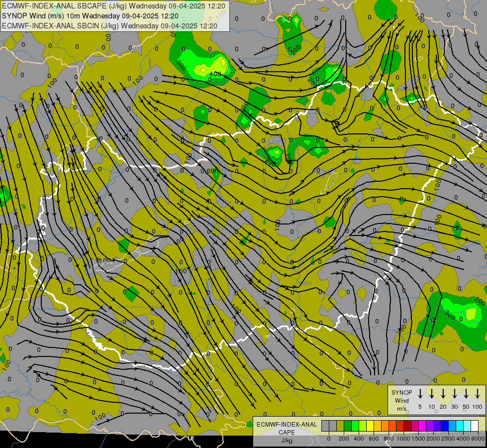Click the '1000' tick on CAPE scale
This screenshot has width=487, height=448.
(403, 439)
